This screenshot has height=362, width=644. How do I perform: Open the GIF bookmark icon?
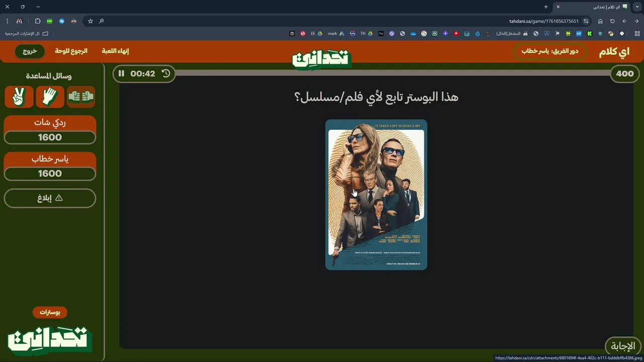point(579,34)
